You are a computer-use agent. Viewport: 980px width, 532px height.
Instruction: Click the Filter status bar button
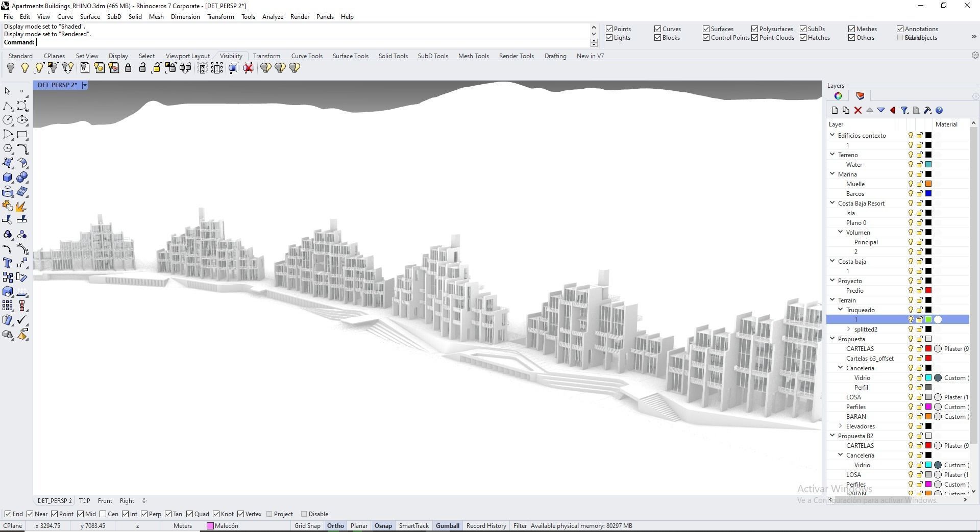point(520,526)
